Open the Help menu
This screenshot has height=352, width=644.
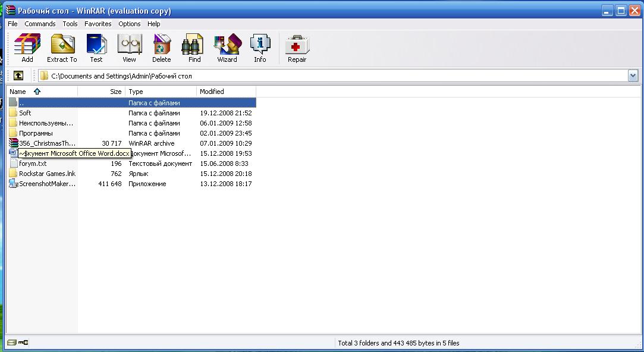[153, 24]
